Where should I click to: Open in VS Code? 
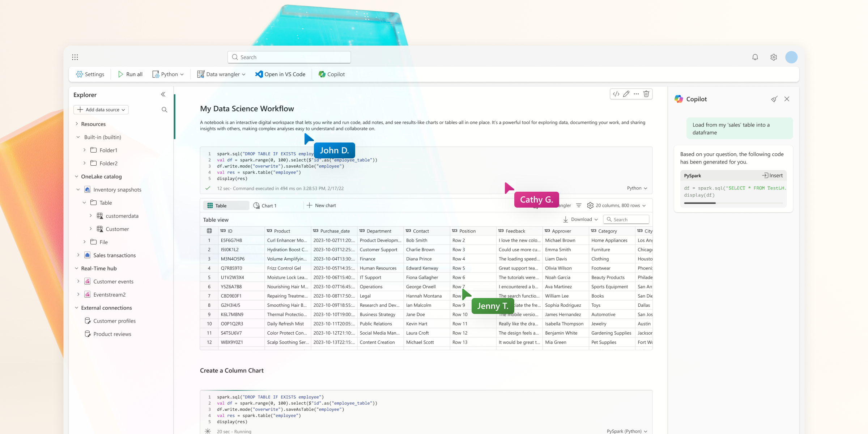[280, 74]
